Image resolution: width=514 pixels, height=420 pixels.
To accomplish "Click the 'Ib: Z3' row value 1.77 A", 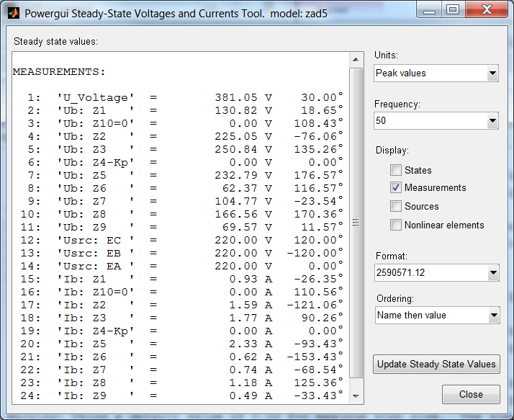I will pos(251,318).
